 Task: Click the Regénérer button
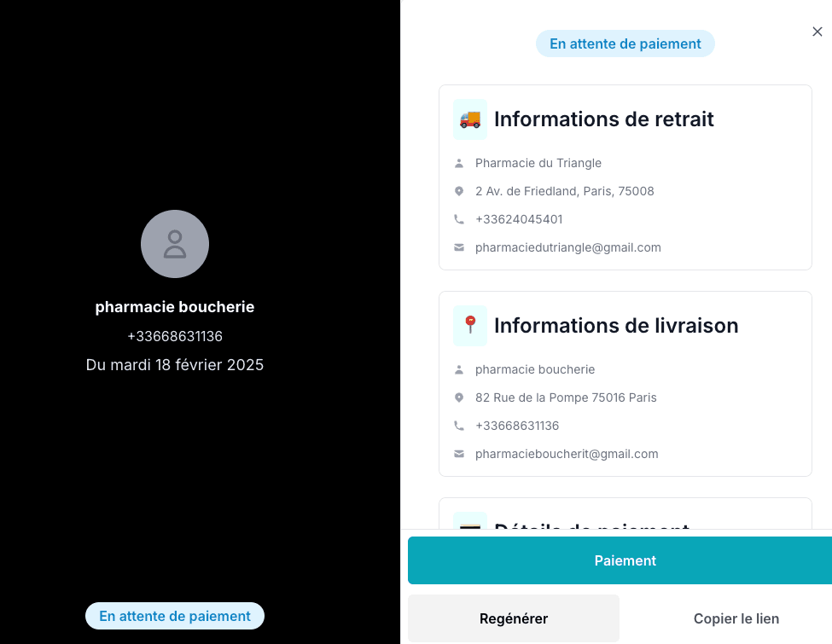coord(514,618)
